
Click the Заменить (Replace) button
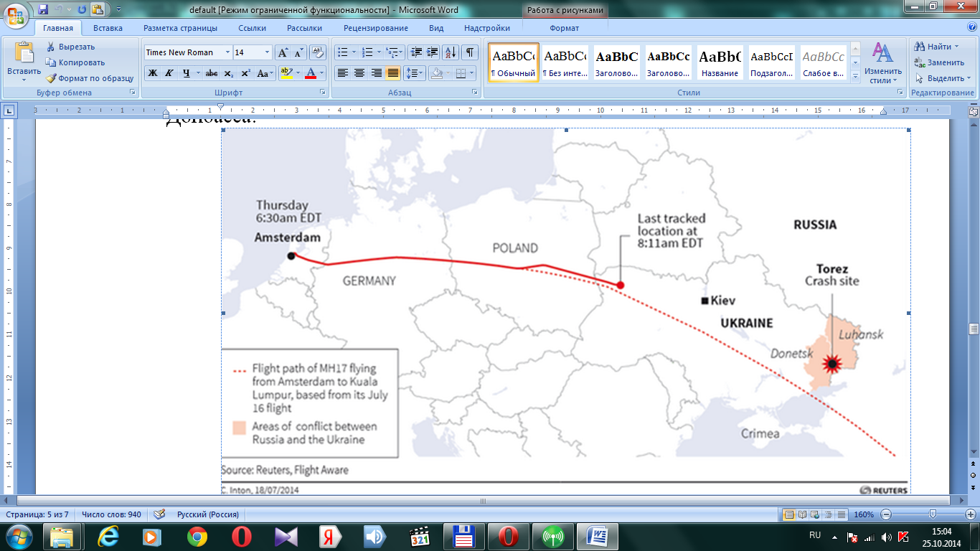click(939, 62)
